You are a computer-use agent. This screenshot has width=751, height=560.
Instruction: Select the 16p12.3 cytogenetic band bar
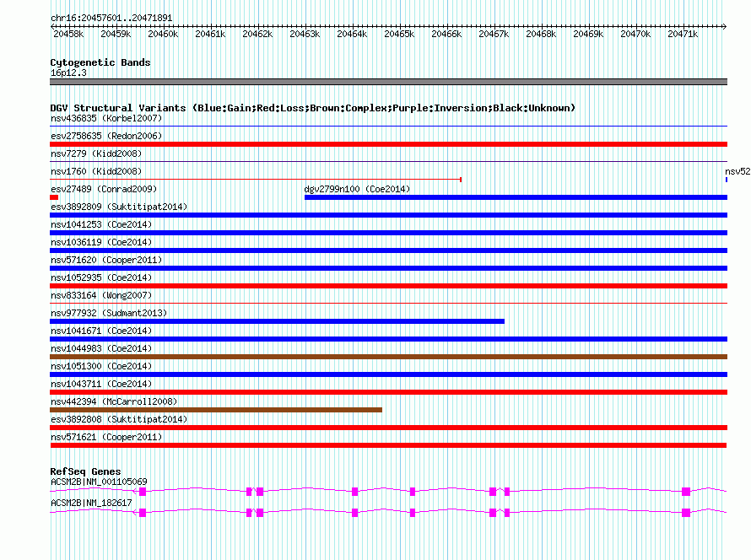(x=388, y=82)
